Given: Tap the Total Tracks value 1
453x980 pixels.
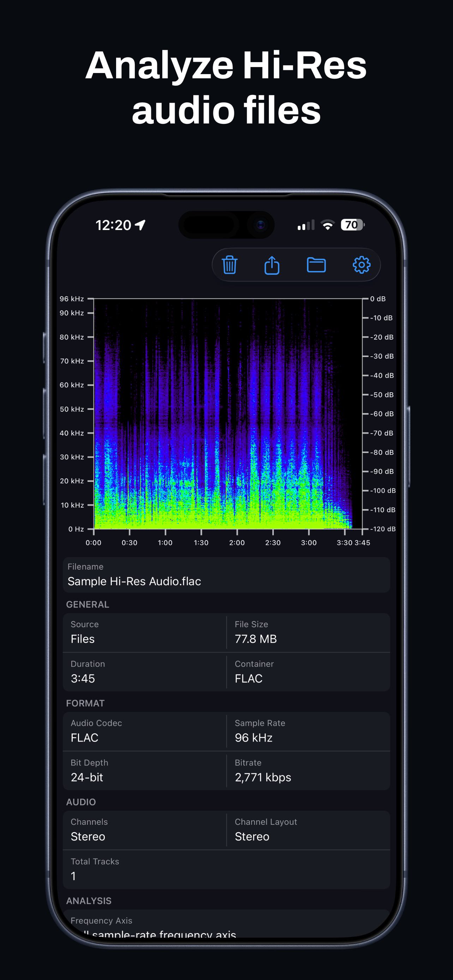Looking at the screenshot, I should point(73,876).
